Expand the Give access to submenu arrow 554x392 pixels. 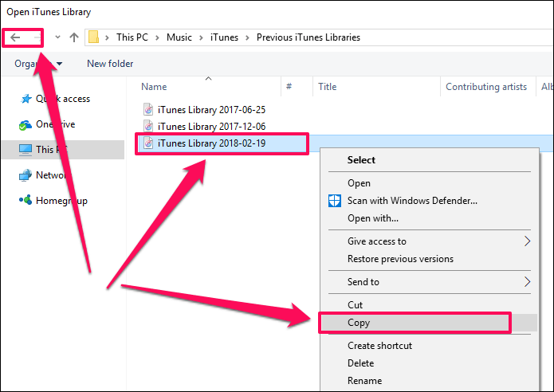pos(527,241)
